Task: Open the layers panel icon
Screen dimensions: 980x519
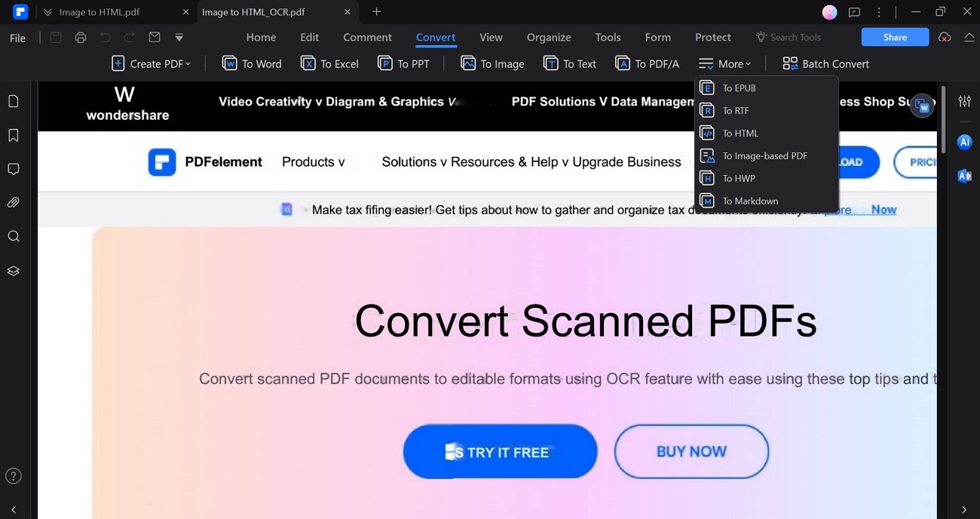Action: (x=14, y=271)
